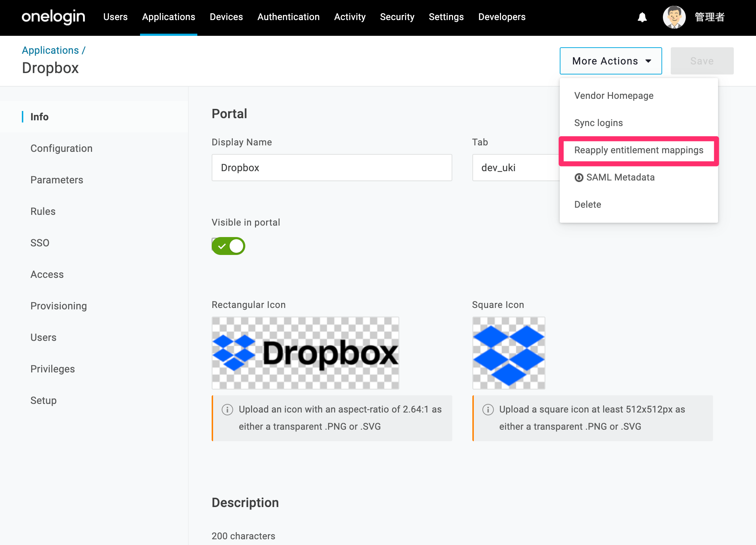Click the Save button
The height and width of the screenshot is (545, 756).
click(x=702, y=61)
